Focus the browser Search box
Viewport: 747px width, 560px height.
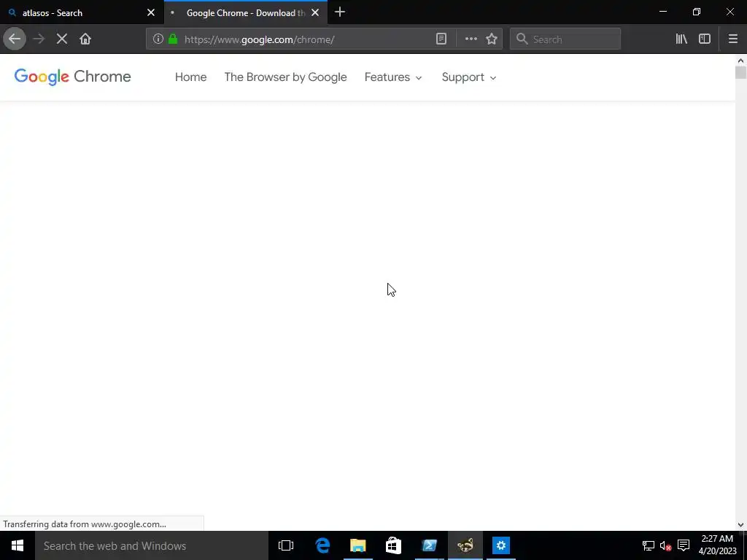[x=565, y=39]
